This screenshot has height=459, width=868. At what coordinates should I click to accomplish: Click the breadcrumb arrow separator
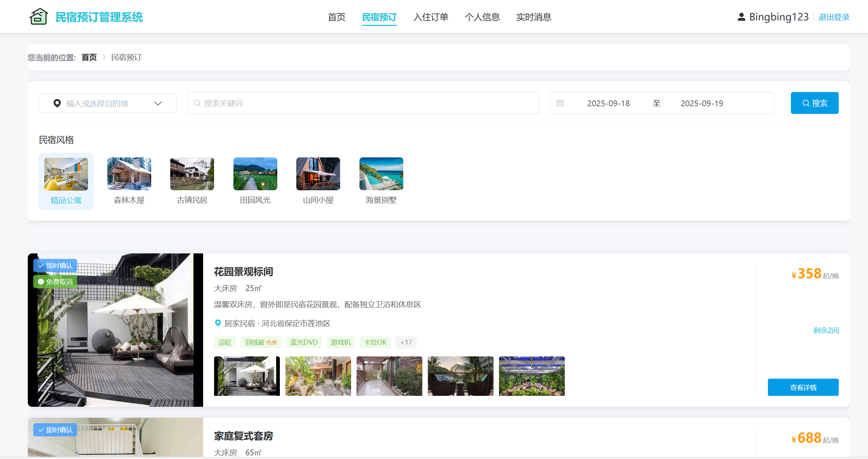click(104, 57)
